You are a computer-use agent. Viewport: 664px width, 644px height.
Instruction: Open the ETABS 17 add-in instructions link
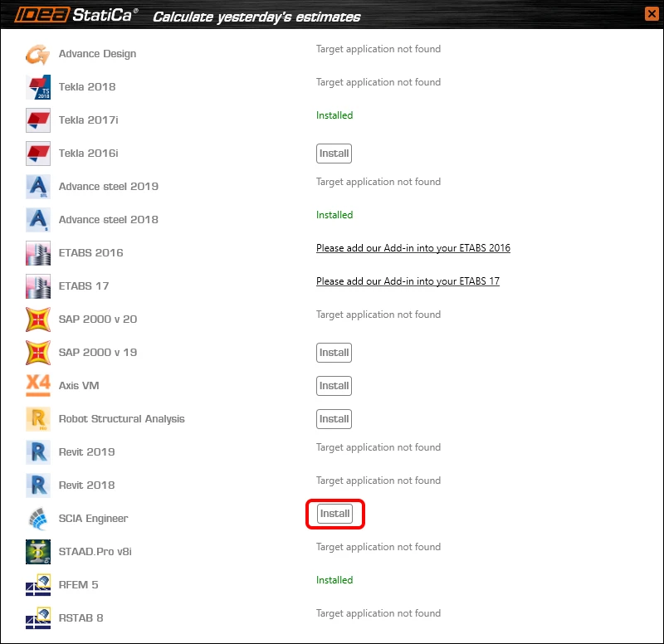pos(408,281)
